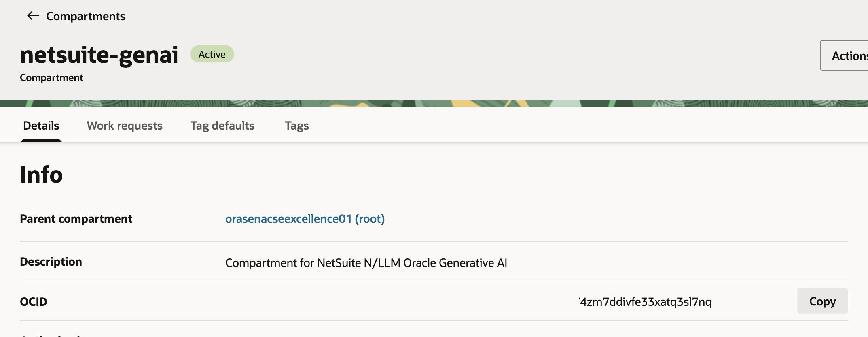Click the green Active status badge
Viewport: 868px width, 337px height.
[x=212, y=54]
